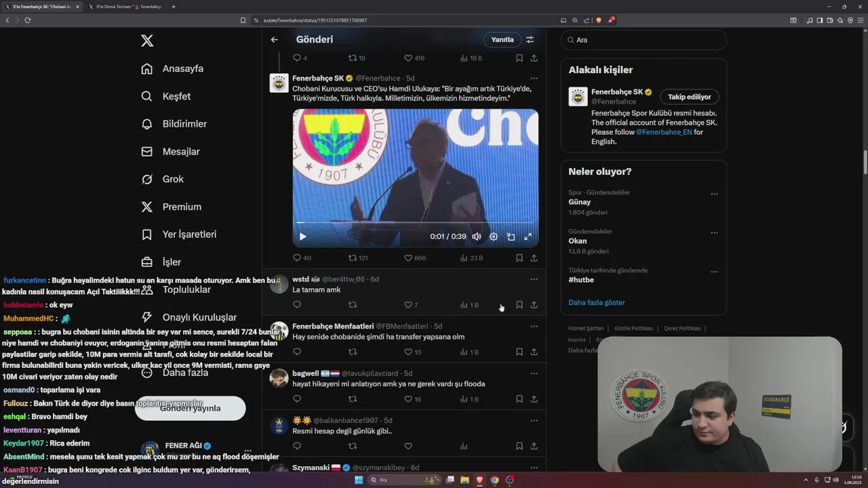Repost the post with 121 reposts
868x488 pixels.
coord(358,258)
